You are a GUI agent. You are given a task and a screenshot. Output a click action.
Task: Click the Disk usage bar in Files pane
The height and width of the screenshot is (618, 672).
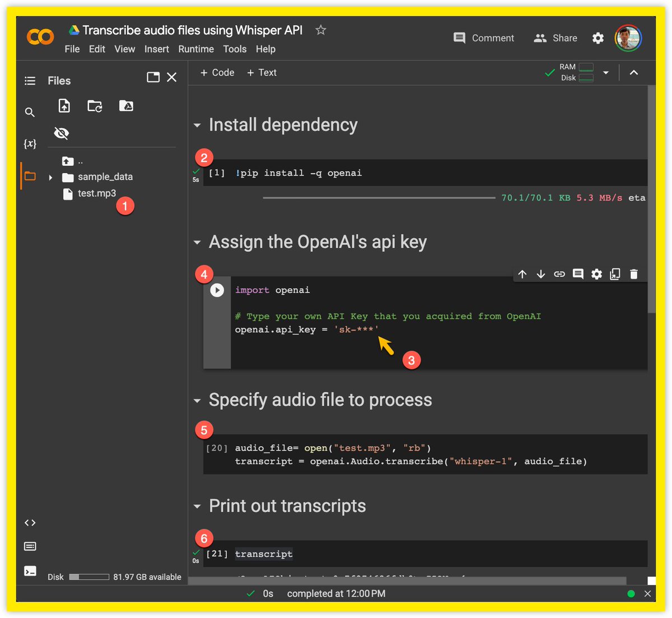[89, 577]
